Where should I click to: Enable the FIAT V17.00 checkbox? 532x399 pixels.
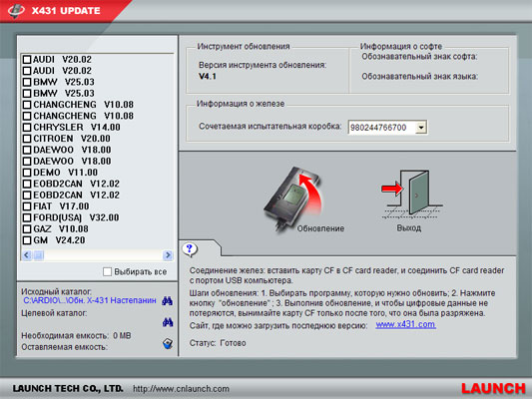click(27, 206)
